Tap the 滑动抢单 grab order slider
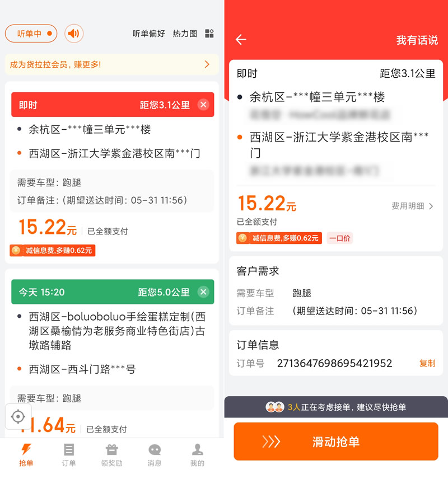This screenshot has width=448, height=484. point(336,441)
